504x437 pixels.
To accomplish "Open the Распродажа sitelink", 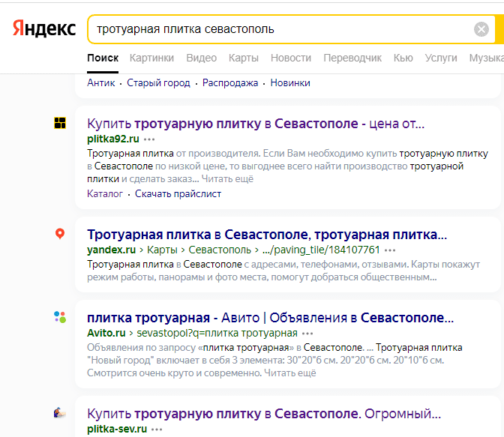I will point(230,83).
